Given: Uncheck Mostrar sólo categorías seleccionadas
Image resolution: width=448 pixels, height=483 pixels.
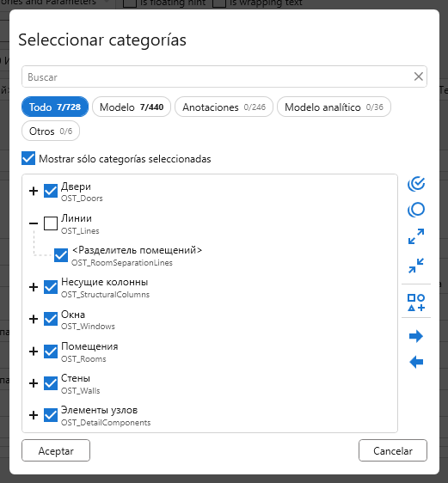Looking at the screenshot, I should pos(28,158).
